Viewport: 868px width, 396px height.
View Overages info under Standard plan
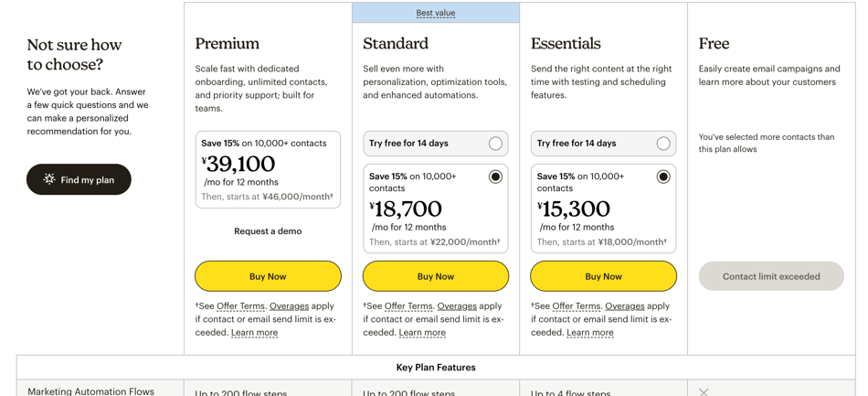coord(457,306)
